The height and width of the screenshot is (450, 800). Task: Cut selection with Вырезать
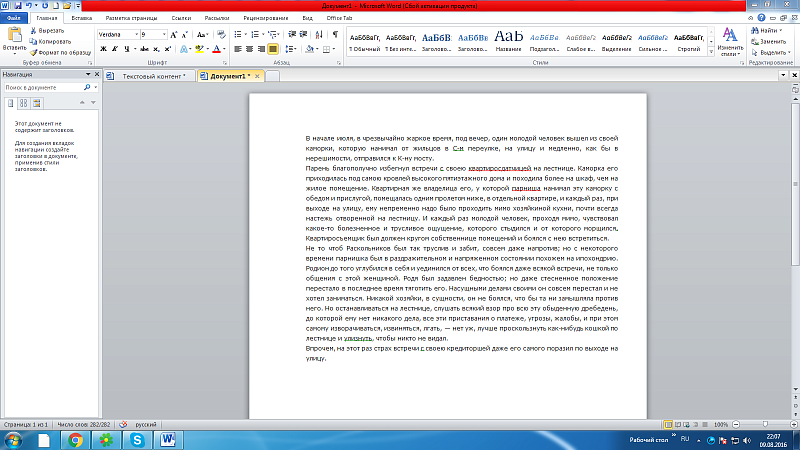pyautogui.click(x=47, y=31)
